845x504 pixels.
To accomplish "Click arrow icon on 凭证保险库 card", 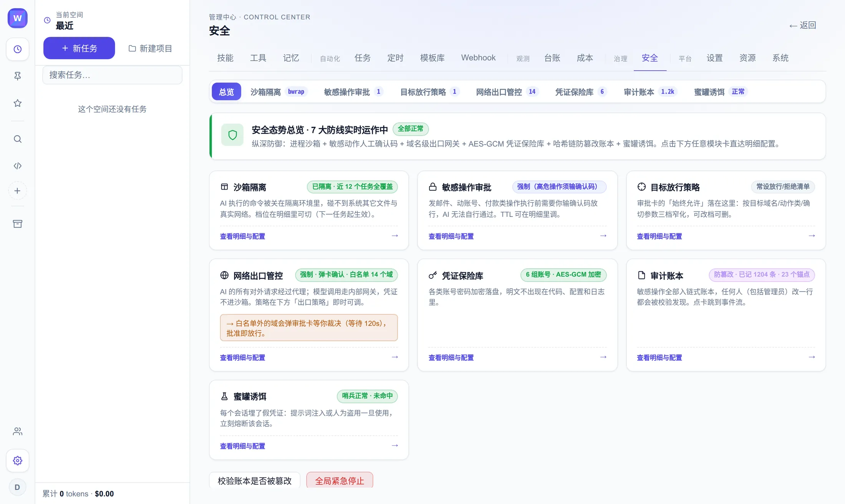I will pyautogui.click(x=603, y=357).
